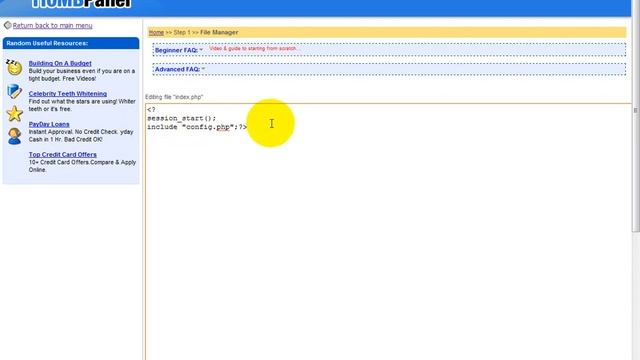
Task: Click the sleeping smiley face icon
Action: [x=14, y=67]
